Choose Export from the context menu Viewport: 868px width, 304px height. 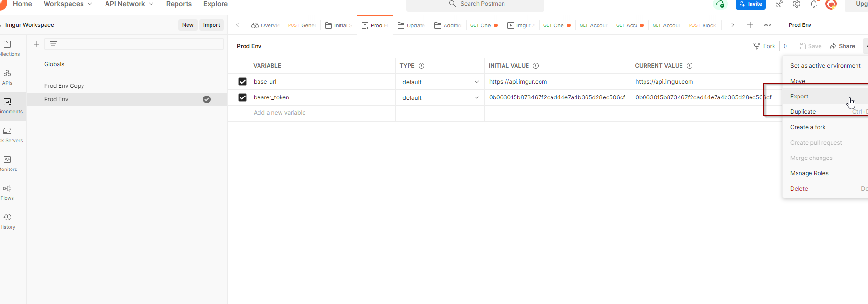pos(825,97)
